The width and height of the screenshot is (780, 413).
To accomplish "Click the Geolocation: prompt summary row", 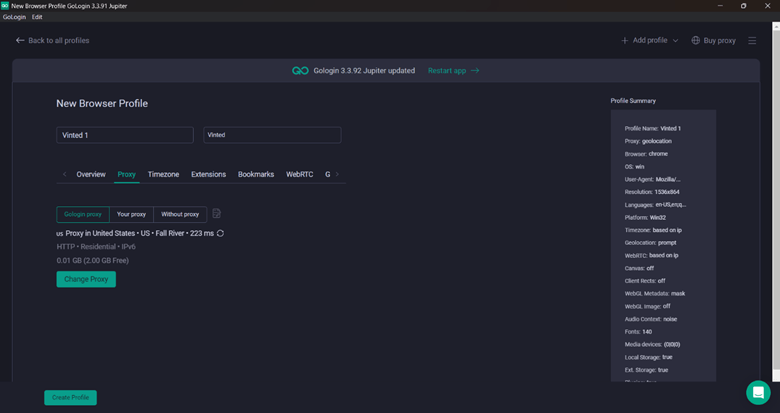I will 651,243.
